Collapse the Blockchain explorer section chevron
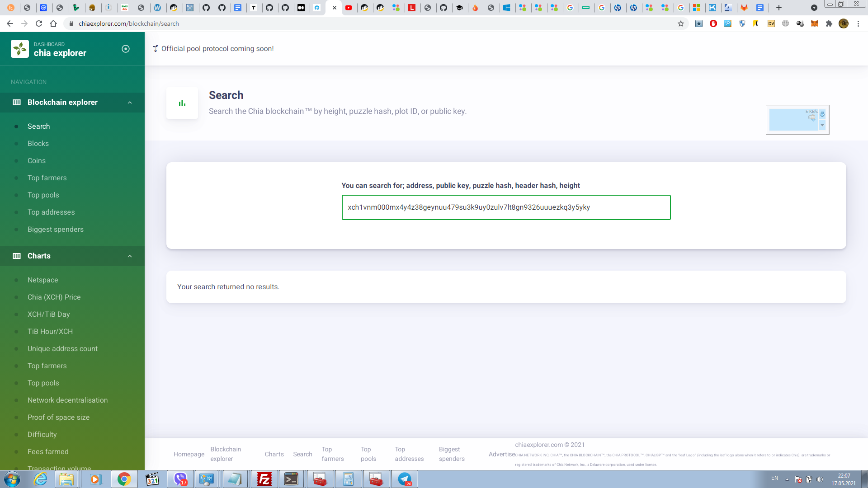Screen dimensions: 868x488 [130, 103]
